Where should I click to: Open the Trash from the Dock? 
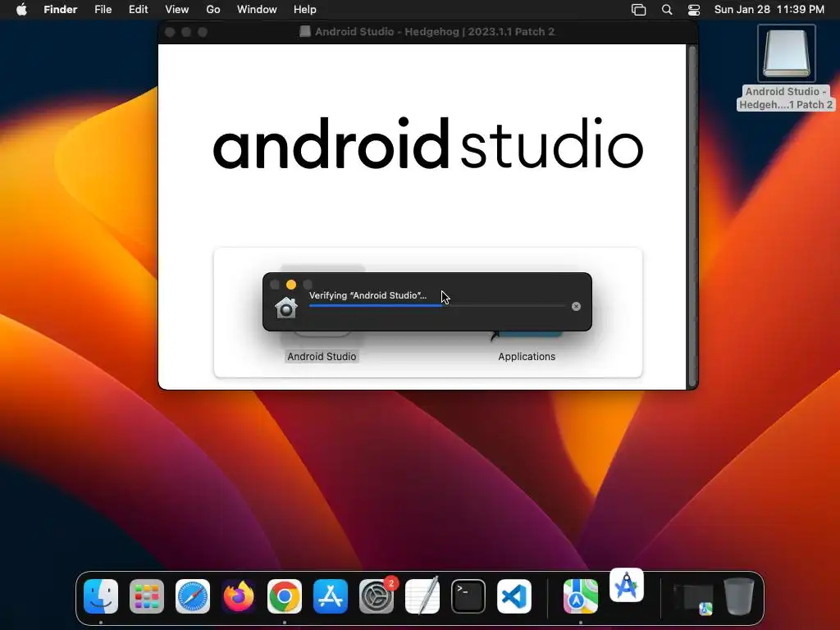739,596
